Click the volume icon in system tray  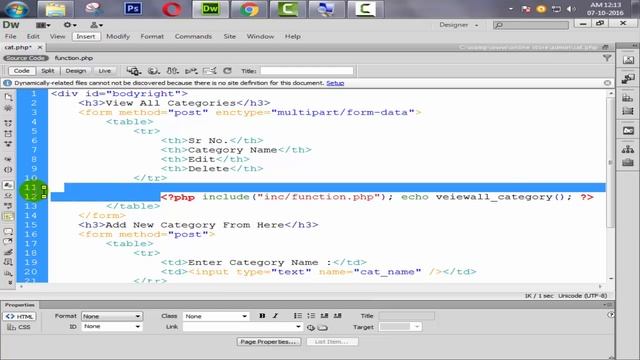tap(571, 9)
